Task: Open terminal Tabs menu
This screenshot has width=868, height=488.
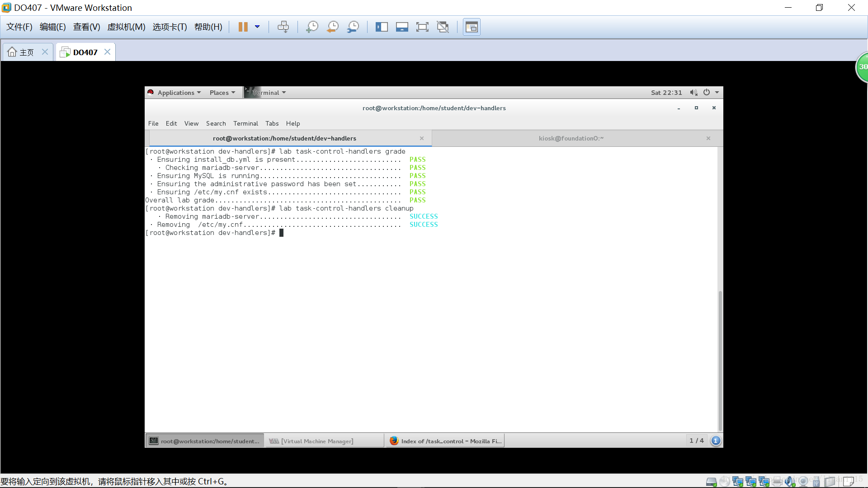Action: 272,123
